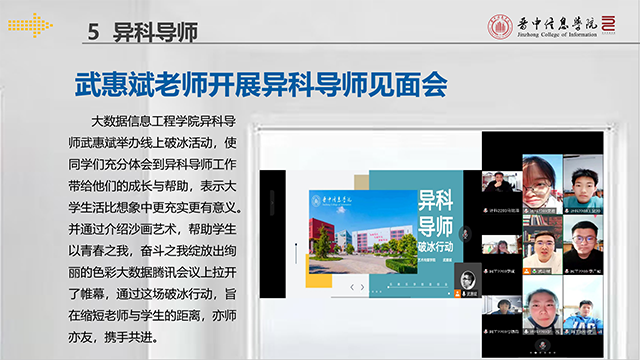Click the line '了帷幕，通过这场破冰行动，旨'
The image size is (640, 360).
point(152,294)
